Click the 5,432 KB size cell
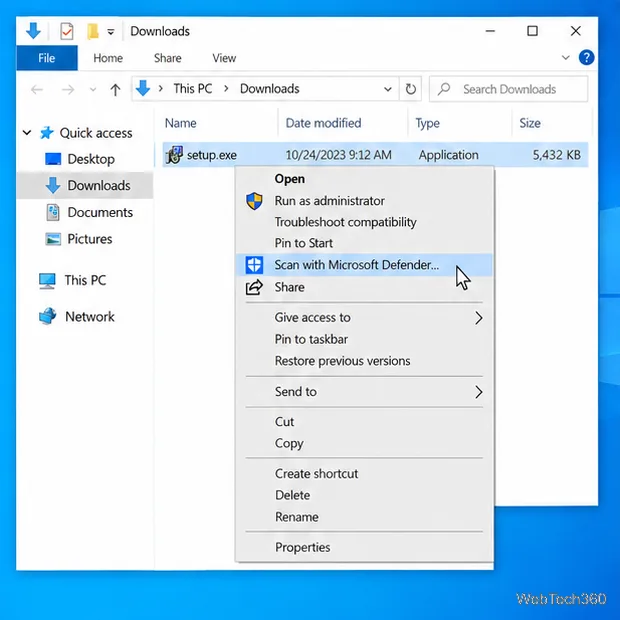Screen dimensions: 620x620 [x=557, y=155]
